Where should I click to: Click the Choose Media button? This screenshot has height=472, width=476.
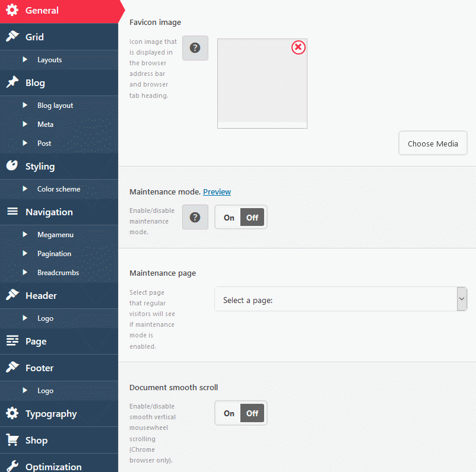click(x=433, y=143)
